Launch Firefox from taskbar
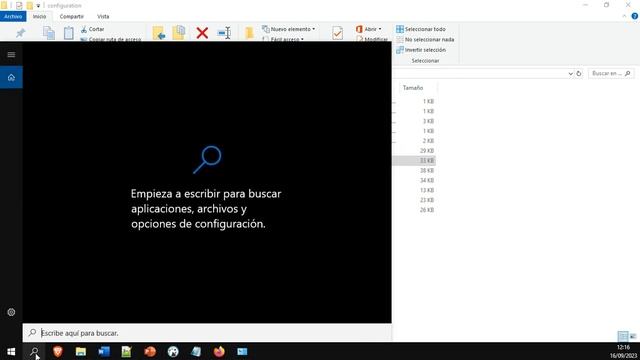 point(219,351)
